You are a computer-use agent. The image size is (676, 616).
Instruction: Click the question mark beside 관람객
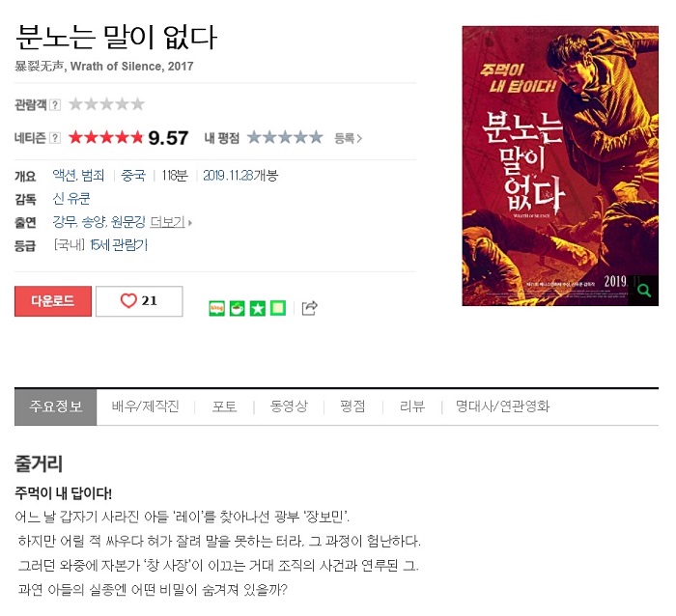pos(55,104)
